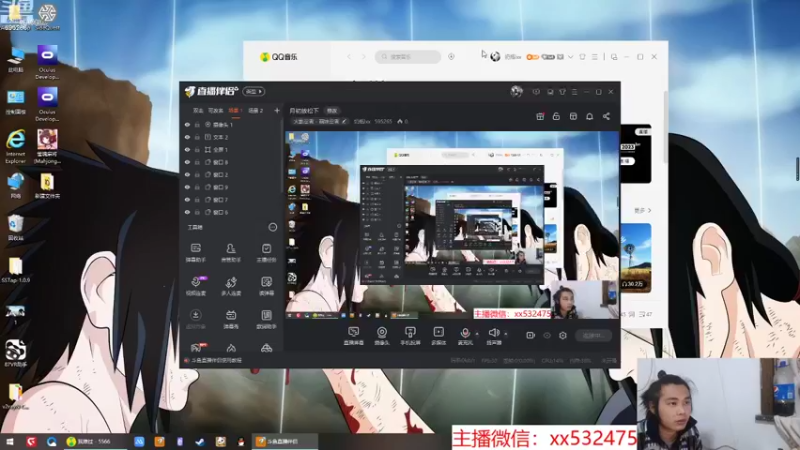Start recording with the camcorder icon

531,335
